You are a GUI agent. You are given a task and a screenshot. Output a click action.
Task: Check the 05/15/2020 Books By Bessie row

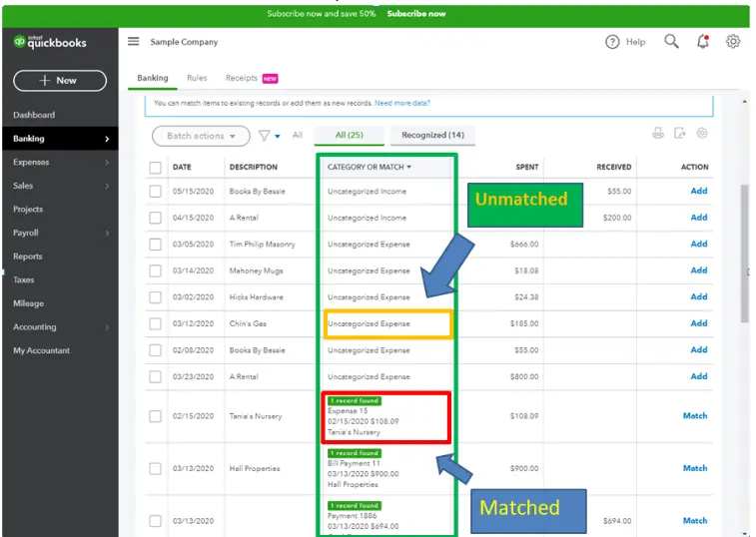tap(155, 192)
